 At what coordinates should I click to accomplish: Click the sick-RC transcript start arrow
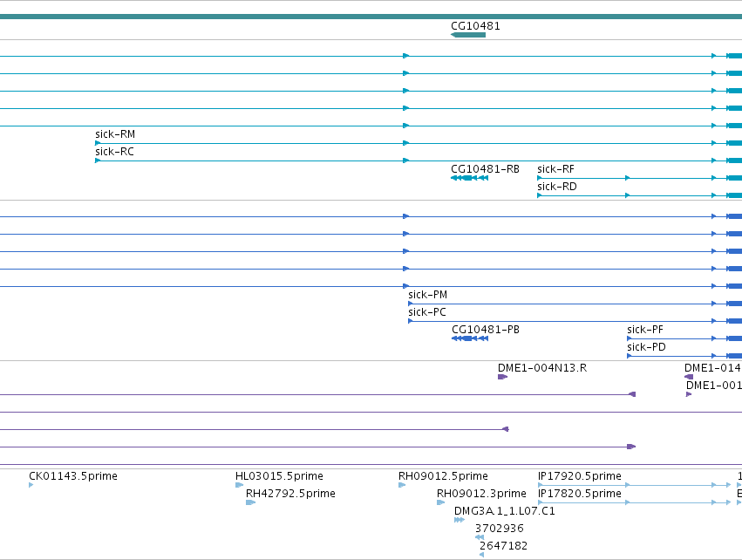(98, 160)
